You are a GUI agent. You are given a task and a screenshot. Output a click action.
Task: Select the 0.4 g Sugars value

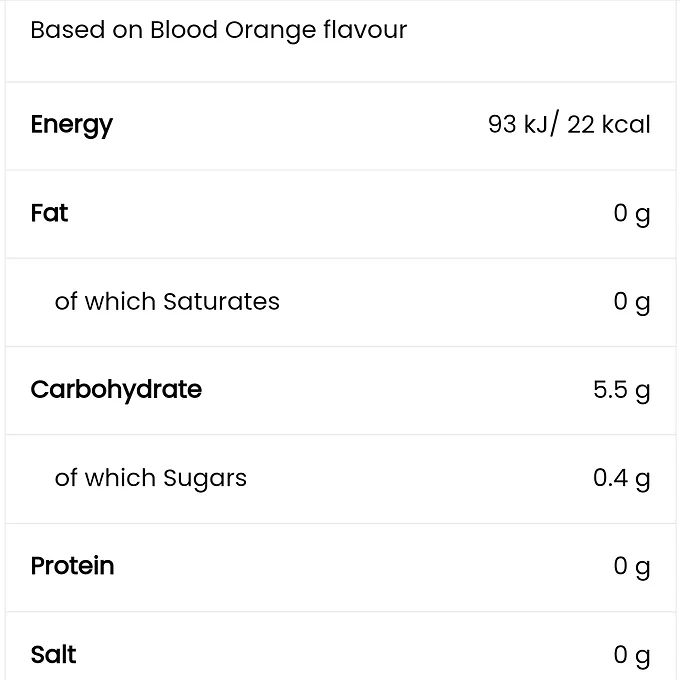(x=621, y=478)
